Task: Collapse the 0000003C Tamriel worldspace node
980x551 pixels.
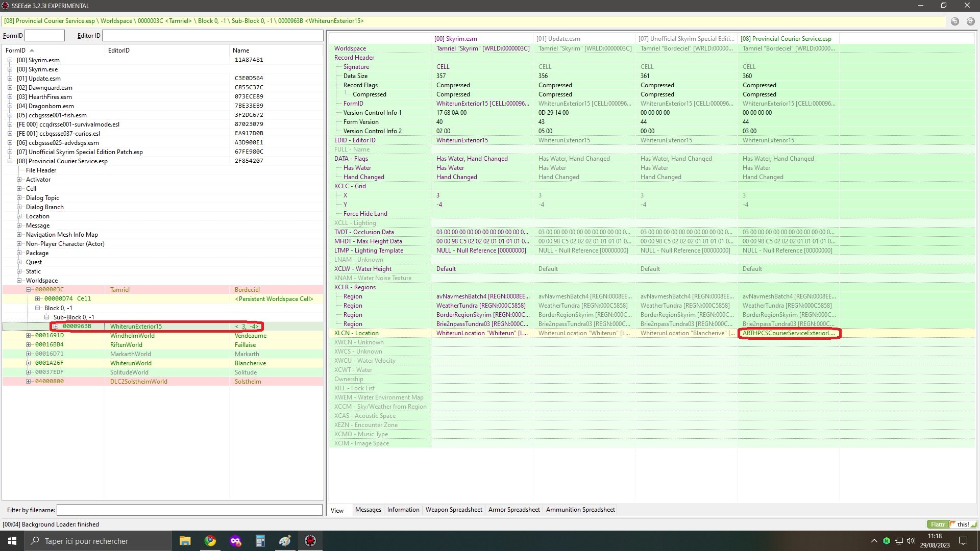Action: pyautogui.click(x=28, y=290)
